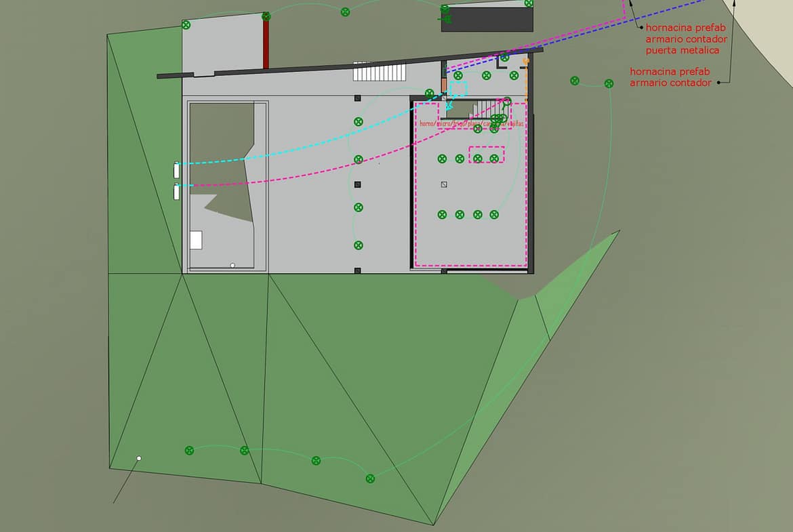Click the white circle marker on the lower-left lawn
793x532 pixels.
139,459
